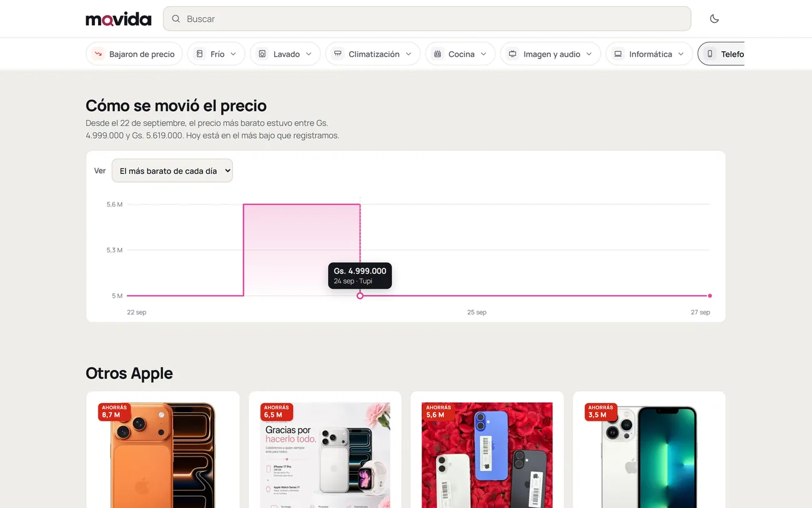Open the Imagen y audio label
Viewport: 812px width, 508px height.
552,54
